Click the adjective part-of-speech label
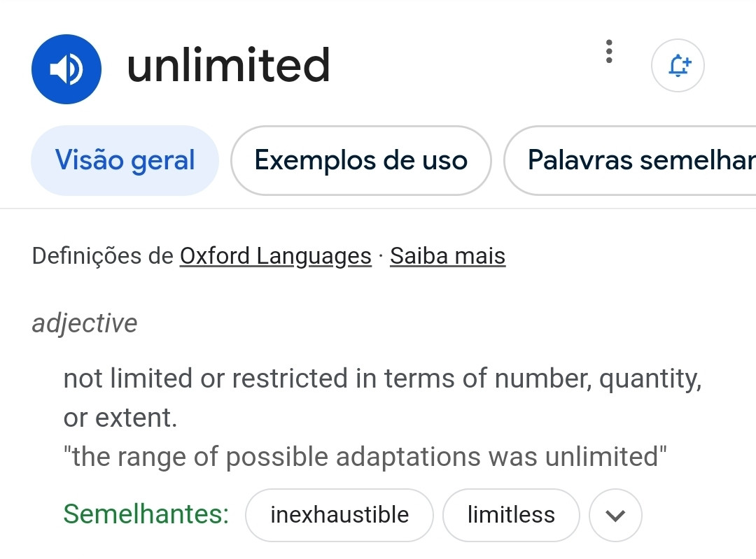The height and width of the screenshot is (559, 756). [x=85, y=323]
